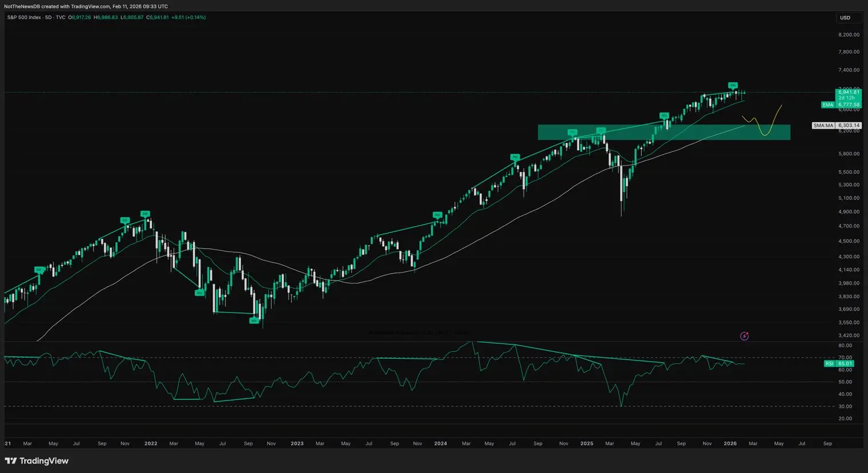The width and height of the screenshot is (868, 473).
Task: Click the high value H6,986.83
Action: pyautogui.click(x=106, y=18)
